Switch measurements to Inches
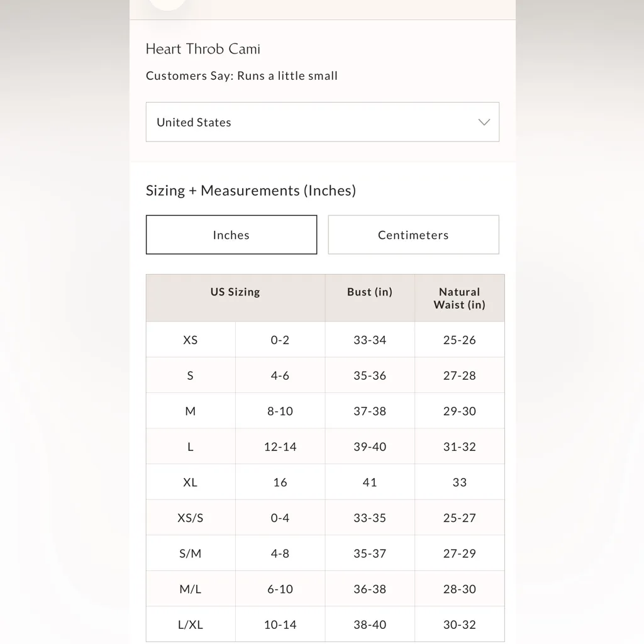Viewport: 644px width, 644px height. 231,235
